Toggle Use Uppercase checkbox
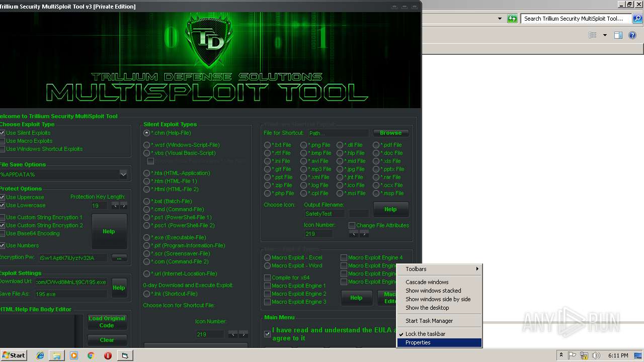Viewport: 644px width, 362px height. (x=2, y=197)
